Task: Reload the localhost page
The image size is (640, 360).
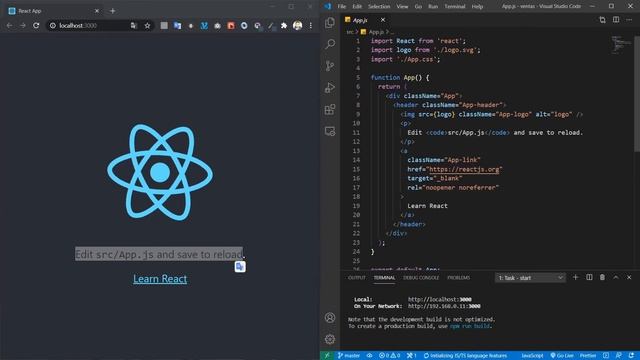Action: 36,25
